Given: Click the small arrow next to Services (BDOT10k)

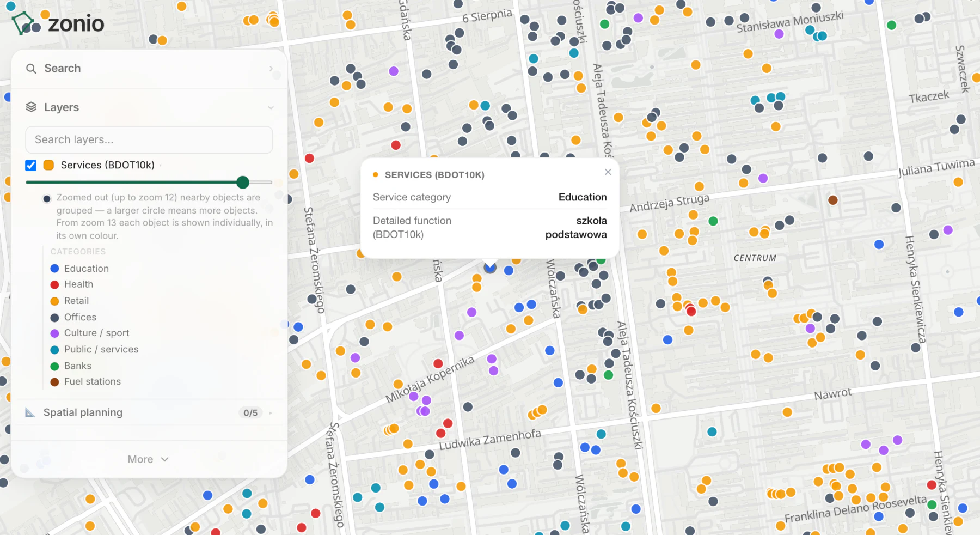Looking at the screenshot, I should (x=160, y=165).
